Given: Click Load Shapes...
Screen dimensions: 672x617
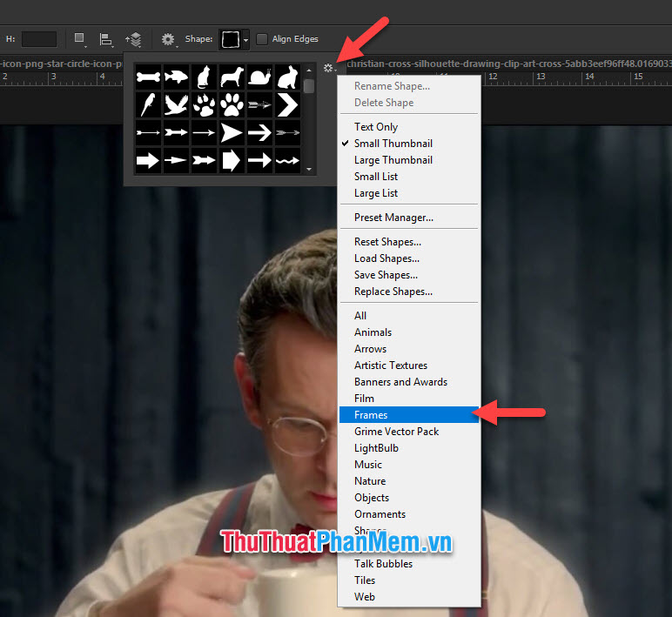Looking at the screenshot, I should point(409,258).
